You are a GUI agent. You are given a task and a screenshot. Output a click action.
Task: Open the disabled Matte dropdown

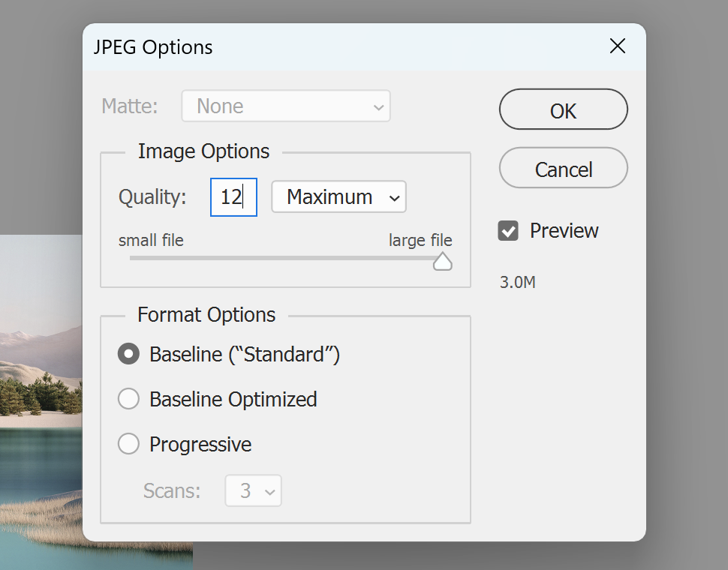click(x=286, y=106)
